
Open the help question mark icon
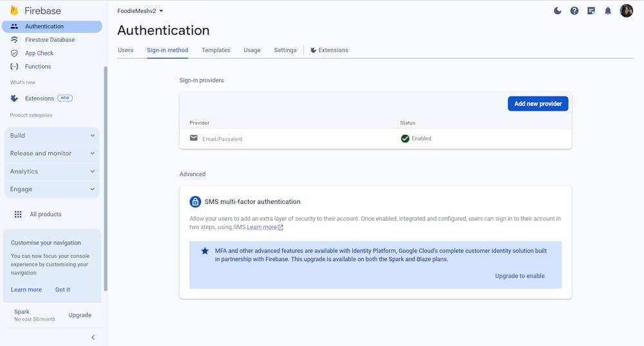[x=574, y=11]
